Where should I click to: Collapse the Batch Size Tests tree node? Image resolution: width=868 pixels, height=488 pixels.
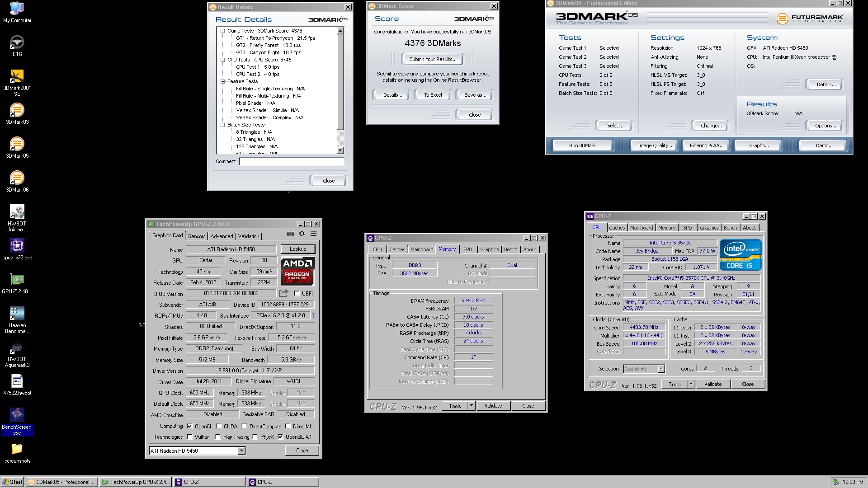coord(222,125)
